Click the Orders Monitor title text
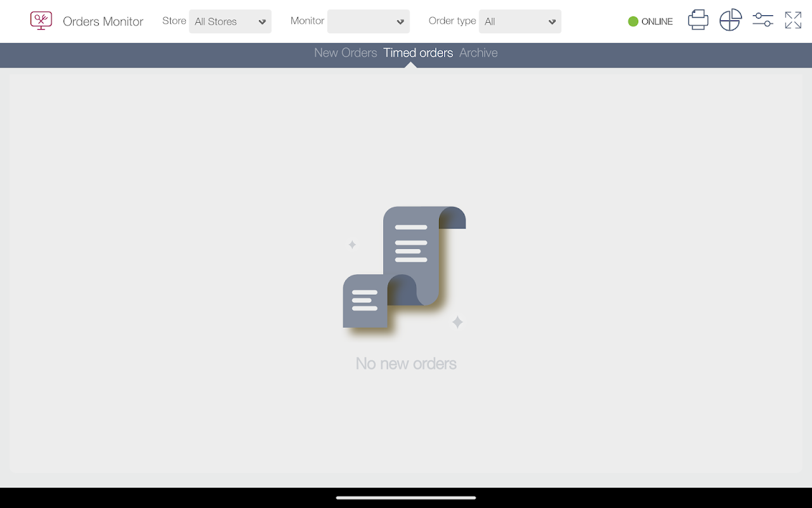 tap(103, 22)
